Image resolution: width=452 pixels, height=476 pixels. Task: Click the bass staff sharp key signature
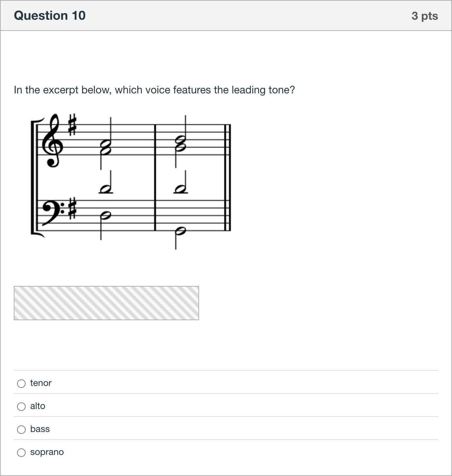coord(72,209)
